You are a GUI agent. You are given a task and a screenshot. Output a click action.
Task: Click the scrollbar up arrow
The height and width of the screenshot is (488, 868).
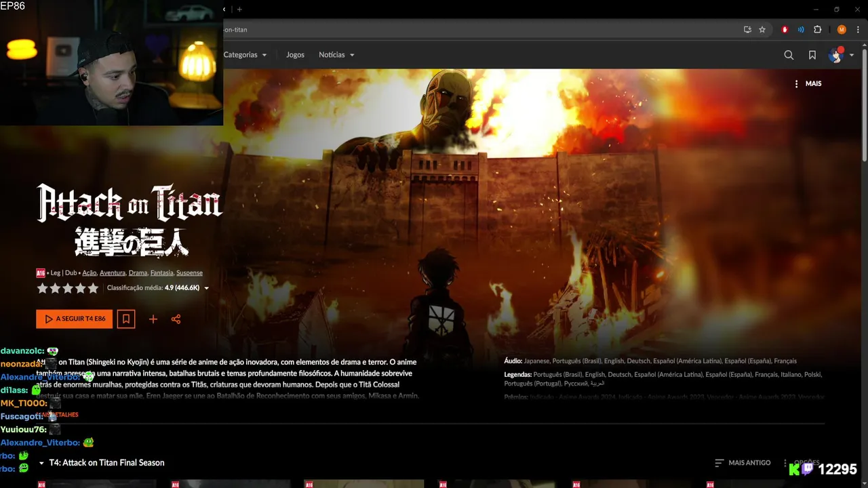864,44
